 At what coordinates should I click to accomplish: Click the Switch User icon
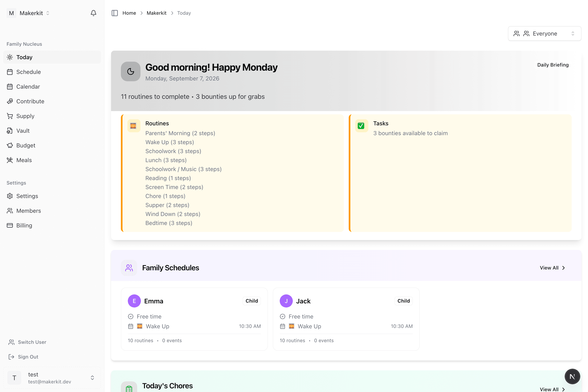tap(11, 342)
